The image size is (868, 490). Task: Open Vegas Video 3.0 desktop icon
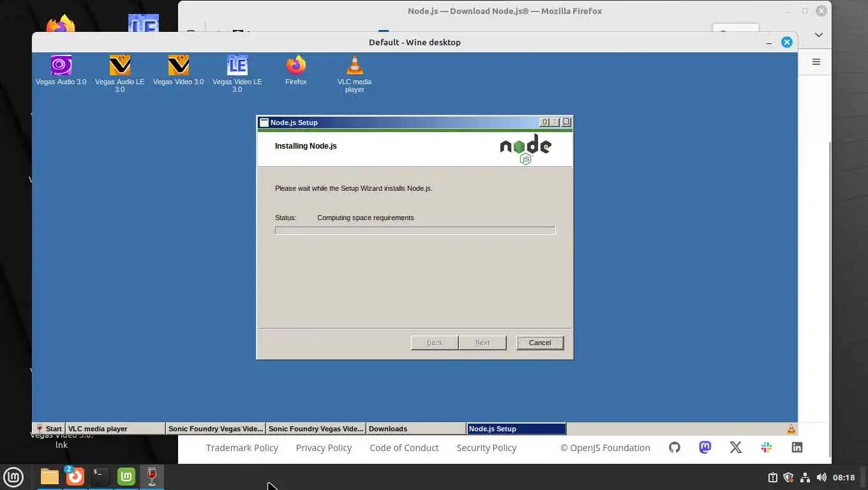[179, 70]
